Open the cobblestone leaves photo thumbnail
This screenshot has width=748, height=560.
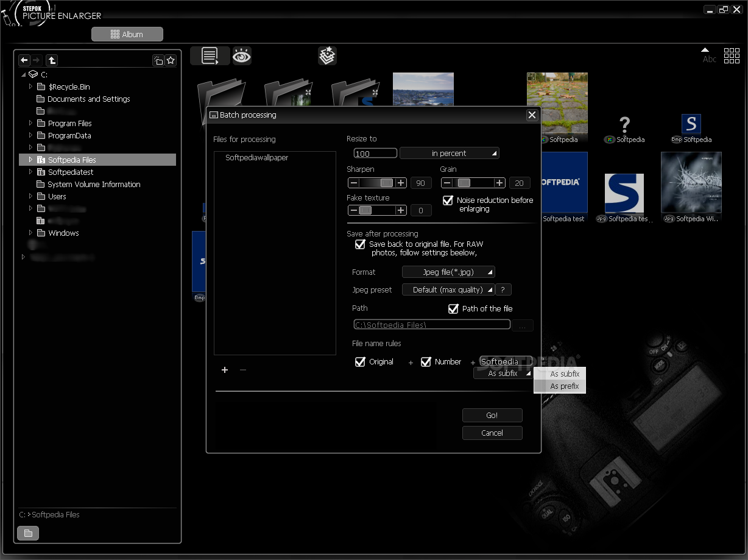click(x=557, y=103)
